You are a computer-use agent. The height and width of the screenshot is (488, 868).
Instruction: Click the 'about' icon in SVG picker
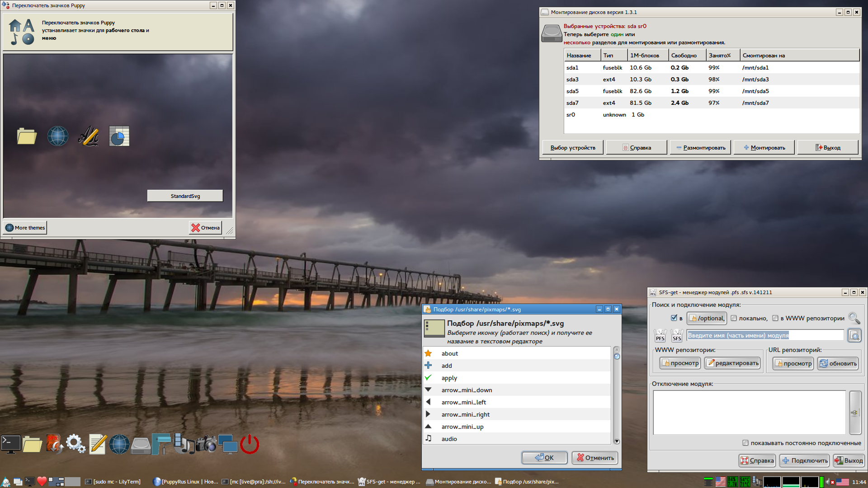[428, 353]
